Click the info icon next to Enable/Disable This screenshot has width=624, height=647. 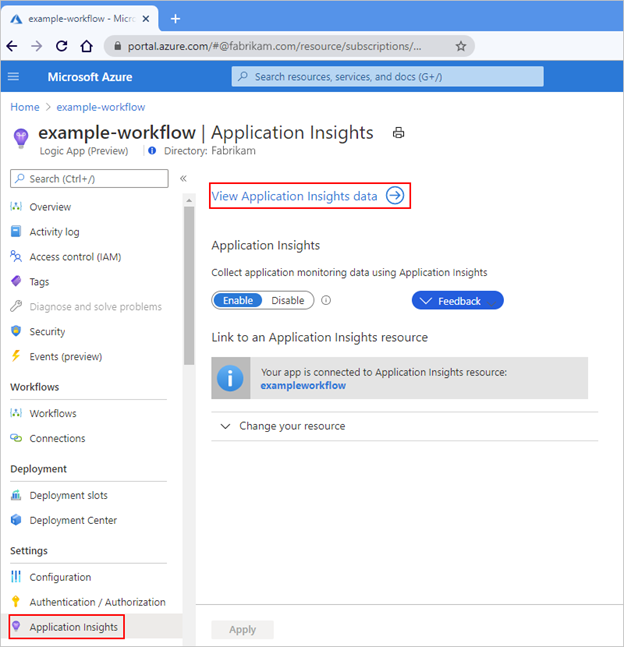326,300
